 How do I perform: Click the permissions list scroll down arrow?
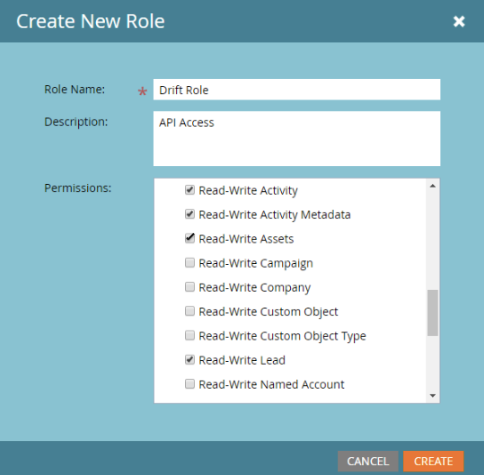433,396
